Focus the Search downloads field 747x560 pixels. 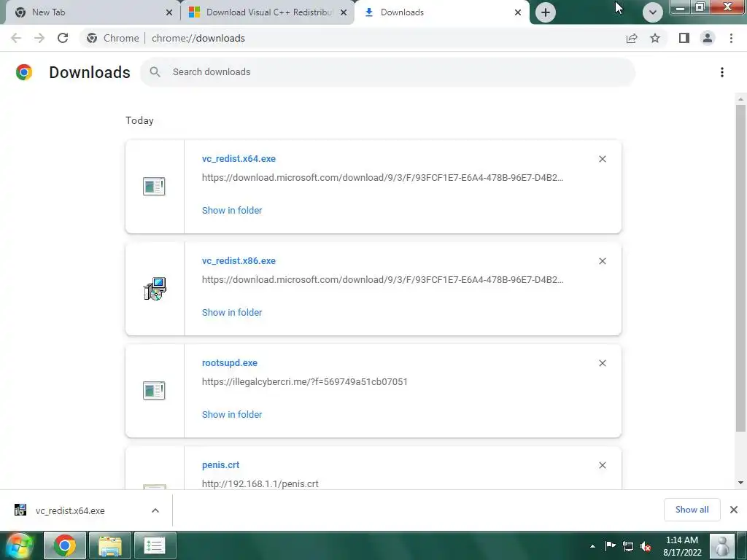(x=388, y=72)
